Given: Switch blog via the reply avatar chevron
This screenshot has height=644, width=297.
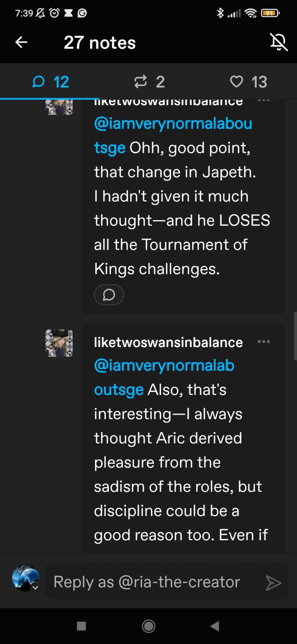Looking at the screenshot, I should point(35,587).
